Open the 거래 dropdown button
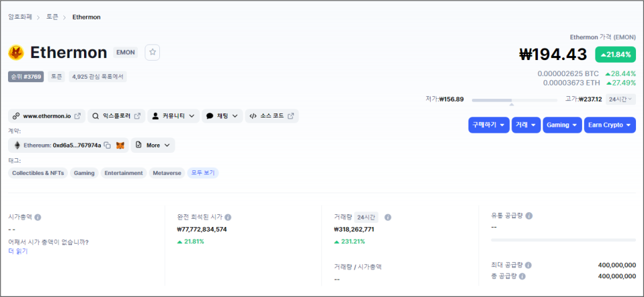 point(526,125)
